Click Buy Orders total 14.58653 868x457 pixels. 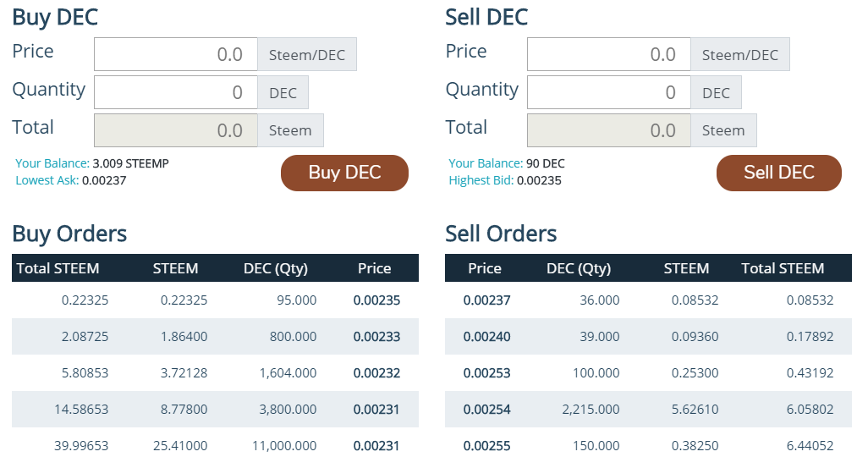click(81, 410)
